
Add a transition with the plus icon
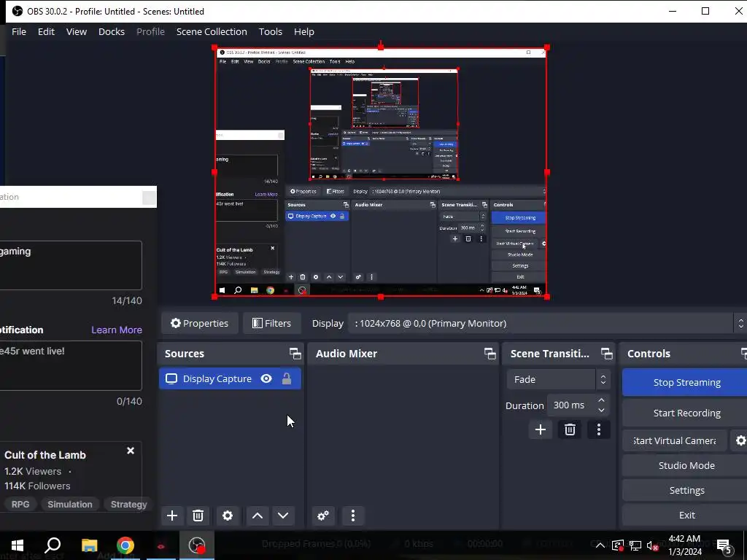[x=541, y=429]
